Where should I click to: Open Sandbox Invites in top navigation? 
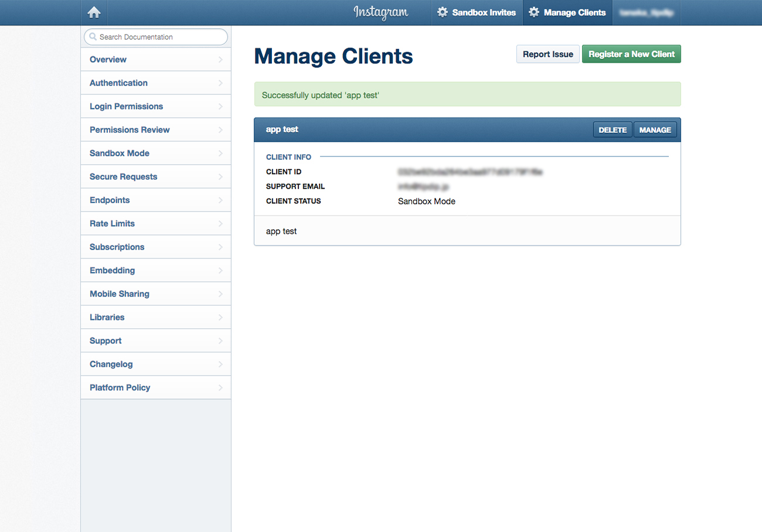click(x=477, y=12)
